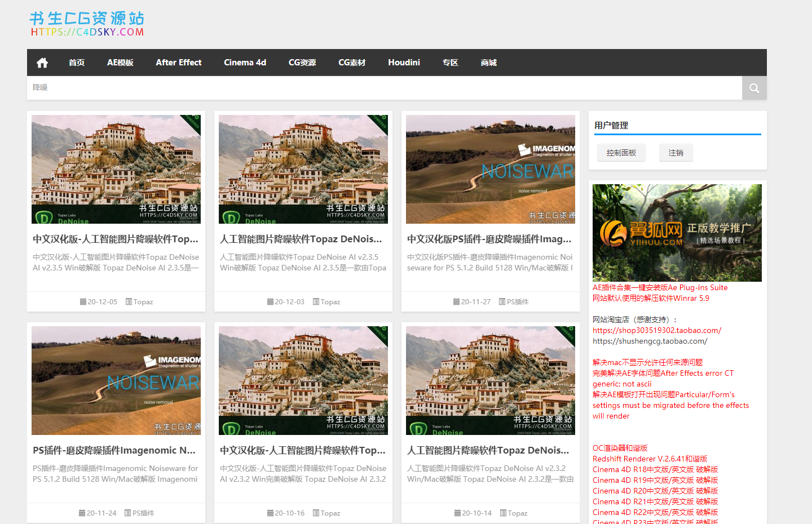Viewport: 812px width, 524px height.
Task: Click calendar icon beside date 20-10-16
Action: coord(270,513)
